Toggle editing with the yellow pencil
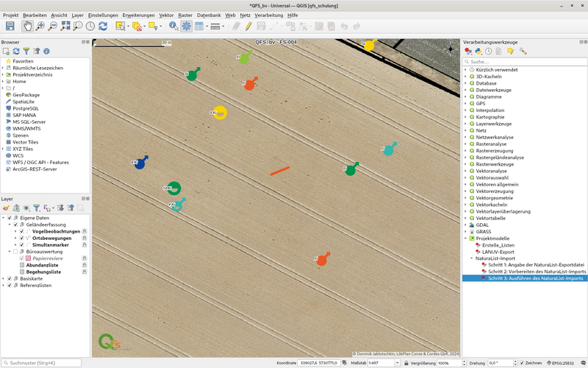Image resolution: width=588 pixels, height=368 pixels. pyautogui.click(x=248, y=26)
